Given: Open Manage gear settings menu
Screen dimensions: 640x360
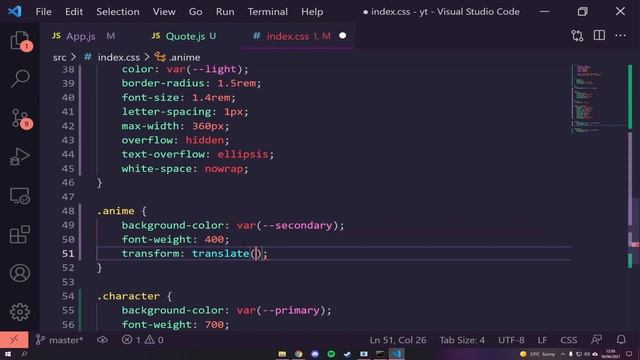Looking at the screenshot, I should tap(20, 312).
